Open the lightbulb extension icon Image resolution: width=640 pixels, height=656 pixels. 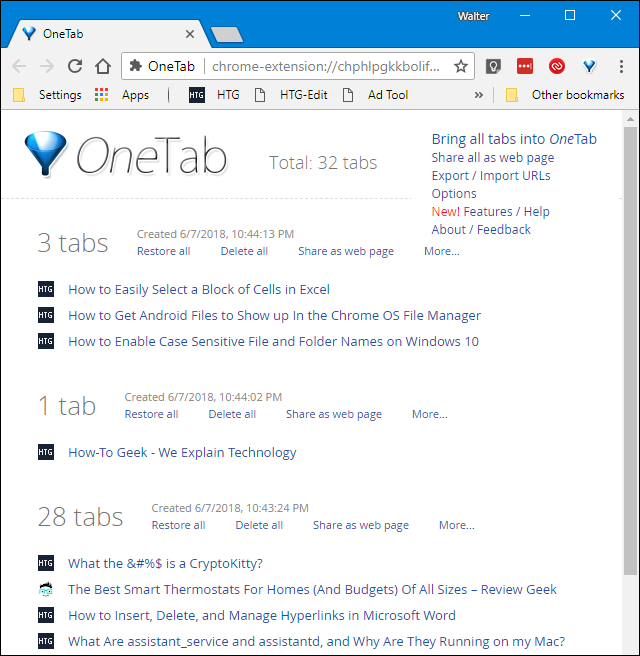(x=493, y=66)
